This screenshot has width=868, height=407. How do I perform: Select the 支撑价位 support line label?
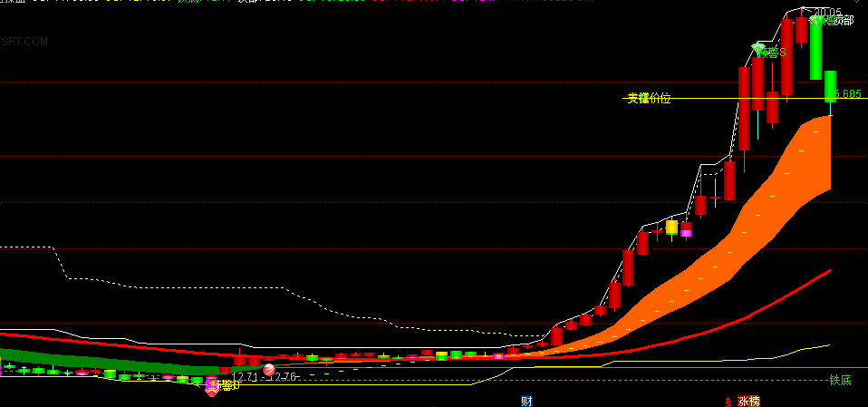coord(649,99)
